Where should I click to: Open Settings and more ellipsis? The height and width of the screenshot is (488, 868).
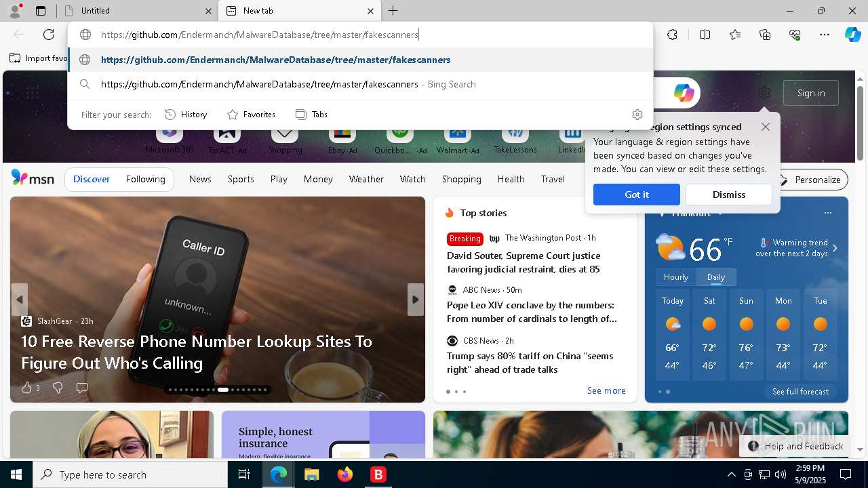tap(825, 35)
